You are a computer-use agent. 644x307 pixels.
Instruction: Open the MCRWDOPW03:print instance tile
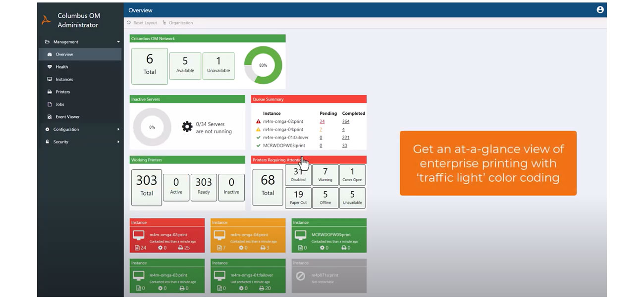[x=329, y=236]
